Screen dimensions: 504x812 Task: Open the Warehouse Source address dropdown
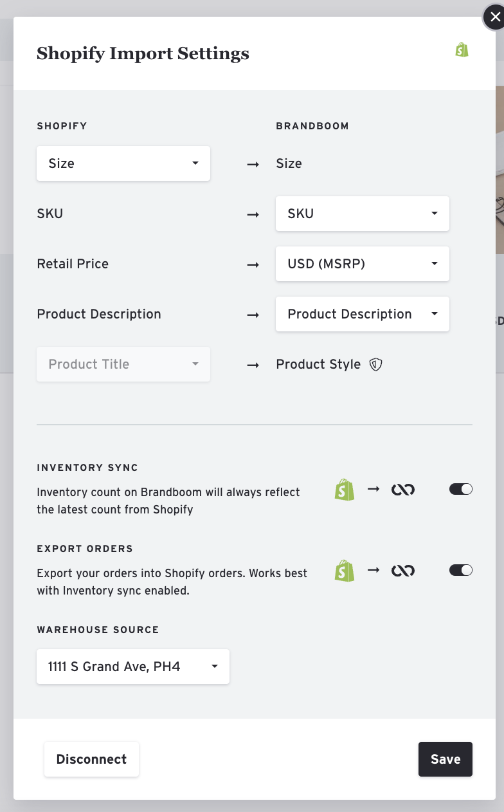(x=133, y=667)
